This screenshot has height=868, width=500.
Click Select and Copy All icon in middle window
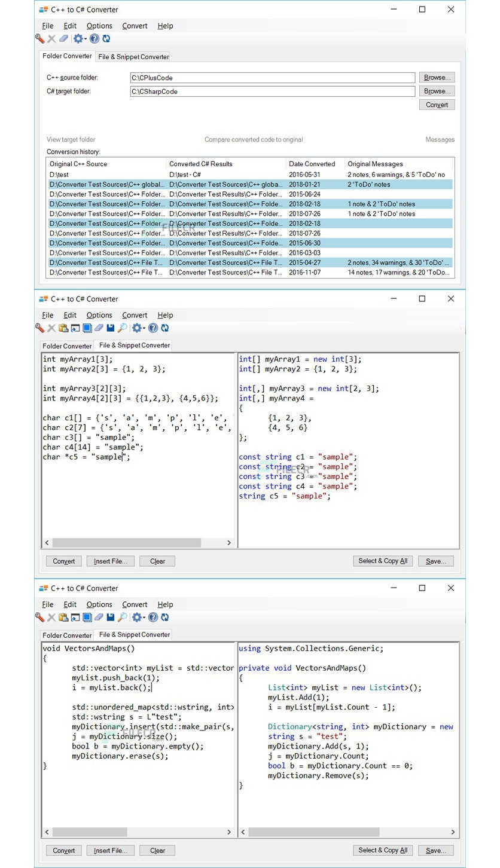(x=87, y=328)
